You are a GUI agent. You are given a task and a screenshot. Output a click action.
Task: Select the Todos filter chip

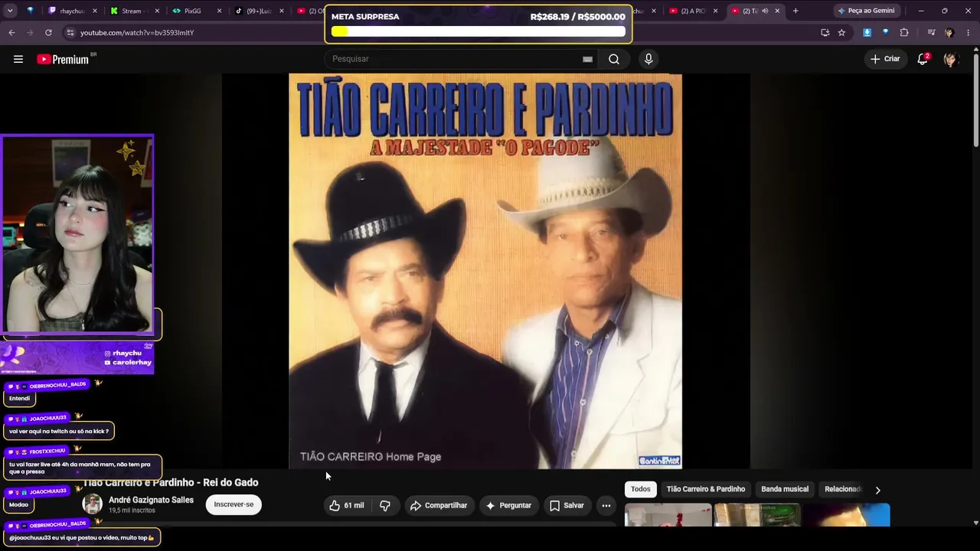(641, 489)
